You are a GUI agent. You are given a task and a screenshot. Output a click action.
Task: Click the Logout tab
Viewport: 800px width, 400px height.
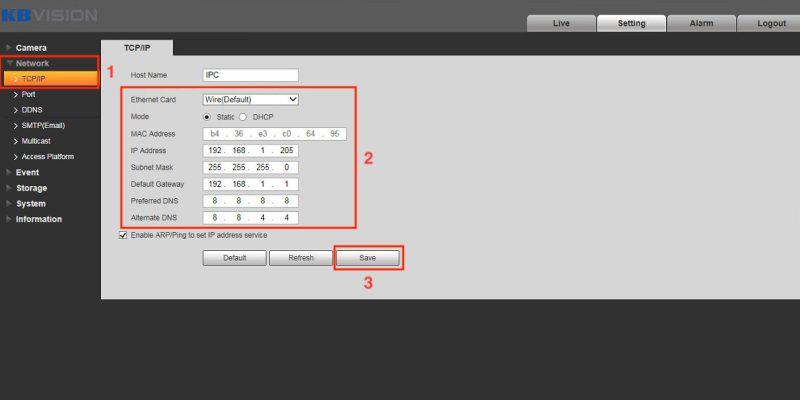771,23
